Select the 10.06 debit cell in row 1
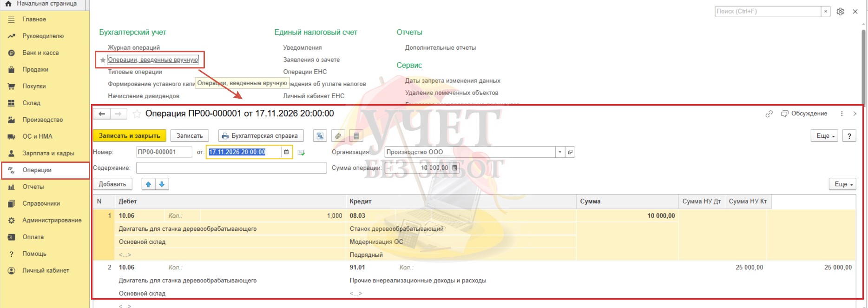The width and height of the screenshot is (868, 308). pyautogui.click(x=140, y=216)
